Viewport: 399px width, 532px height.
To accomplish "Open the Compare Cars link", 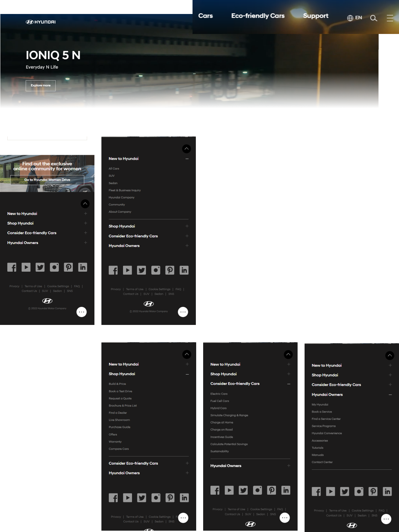I will tap(119, 449).
